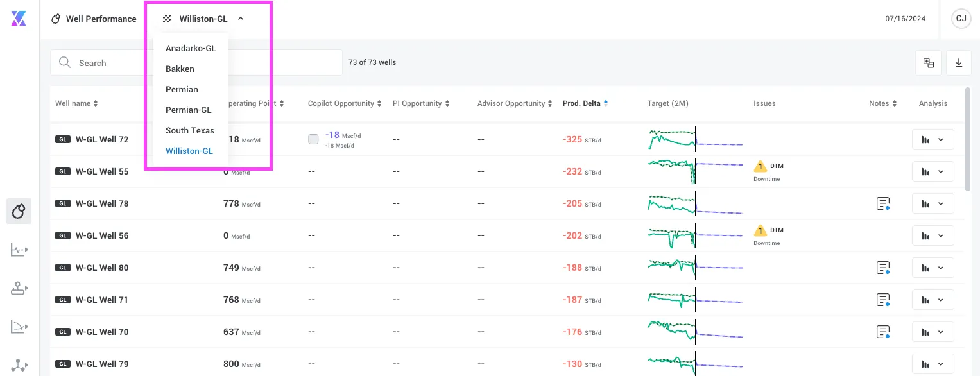Screen dimensions: 980x376
Task: Click the DTM warning icon for Well 55
Action: (760, 166)
